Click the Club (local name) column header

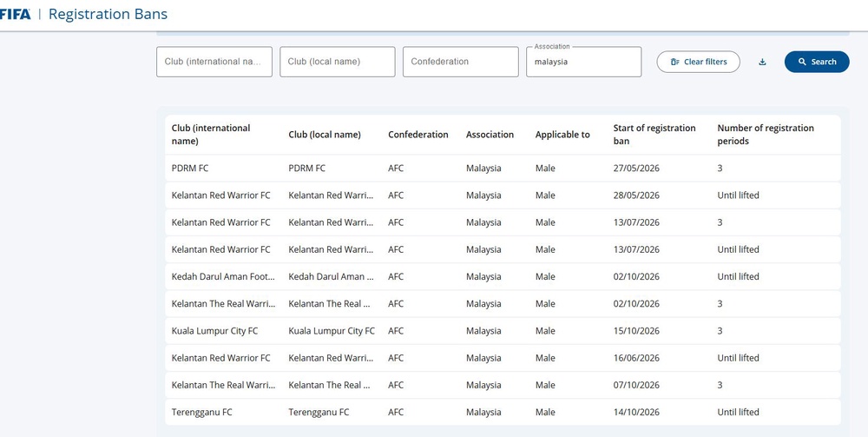coord(325,135)
